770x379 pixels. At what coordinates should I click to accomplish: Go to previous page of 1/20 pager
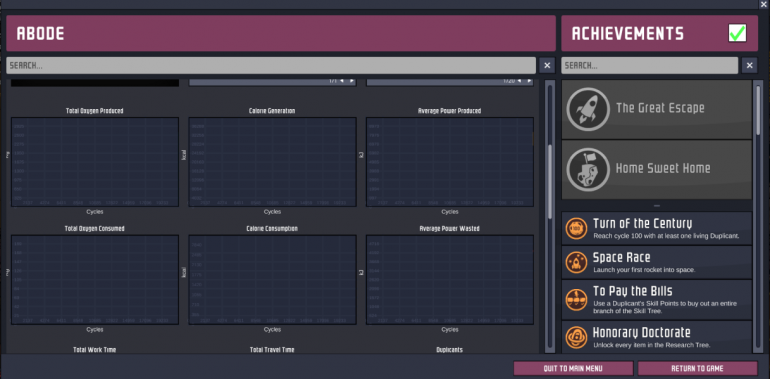click(519, 81)
